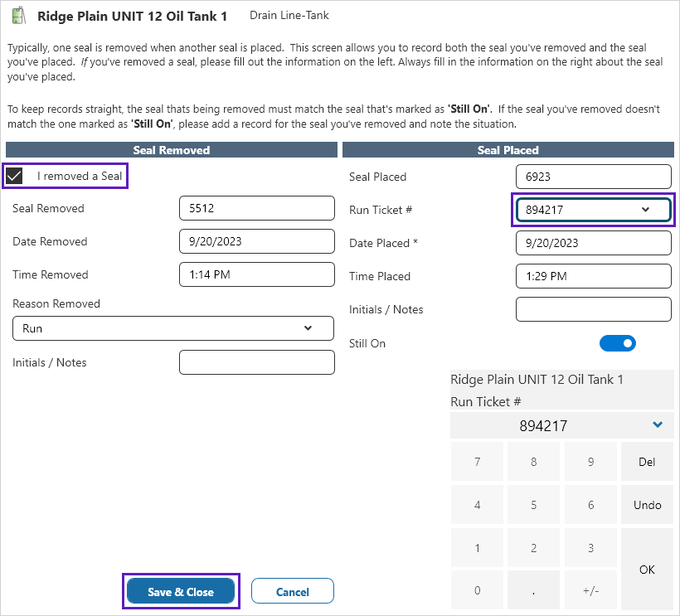This screenshot has height=616, width=680.
Task: Click the Save & Close button
Action: 181,592
